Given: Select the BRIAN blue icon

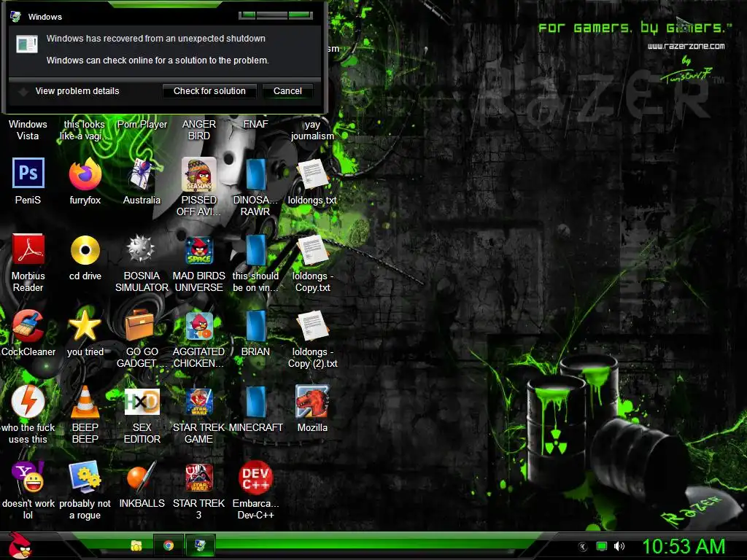Looking at the screenshot, I should tap(255, 326).
